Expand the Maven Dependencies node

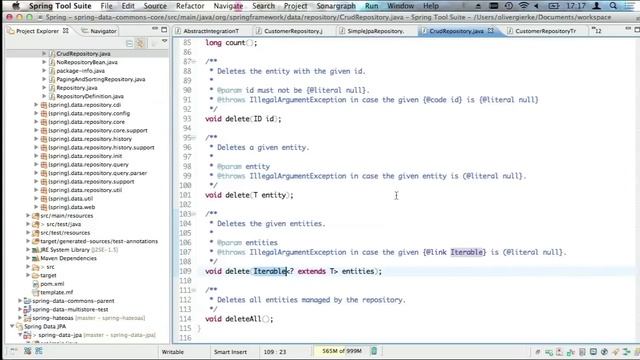click(x=28, y=258)
